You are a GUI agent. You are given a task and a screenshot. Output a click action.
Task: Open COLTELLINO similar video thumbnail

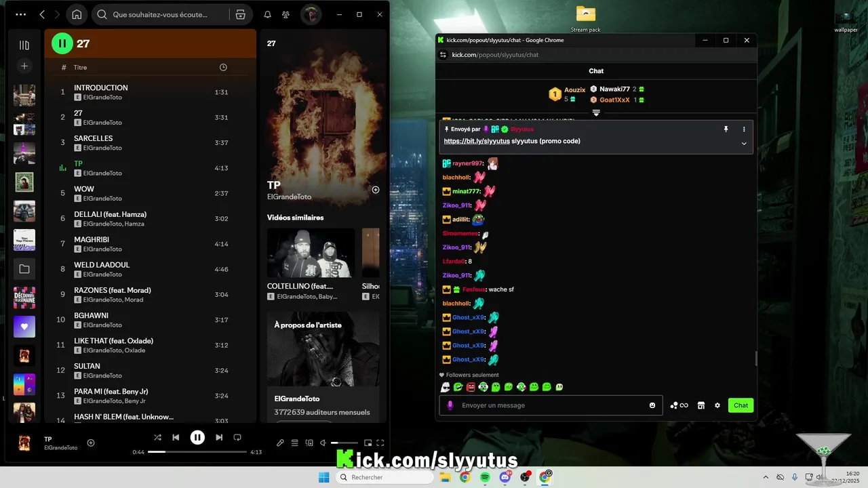click(x=311, y=253)
